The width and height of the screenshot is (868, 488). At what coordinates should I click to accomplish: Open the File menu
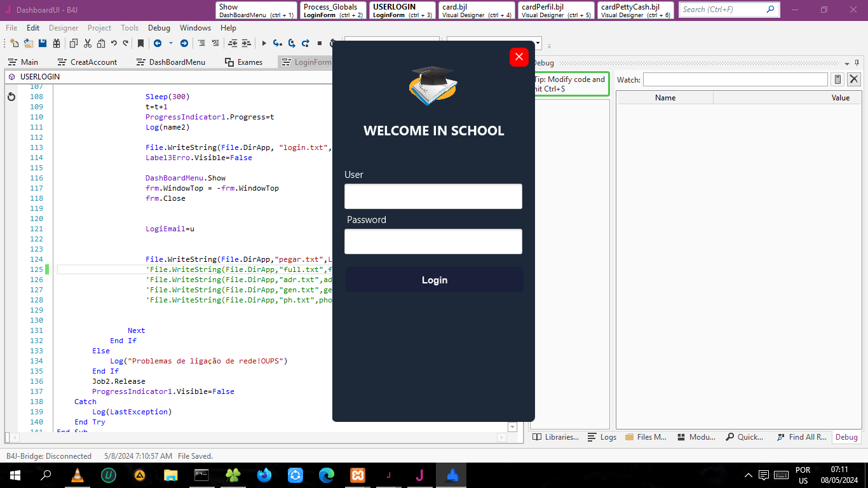[x=11, y=28]
